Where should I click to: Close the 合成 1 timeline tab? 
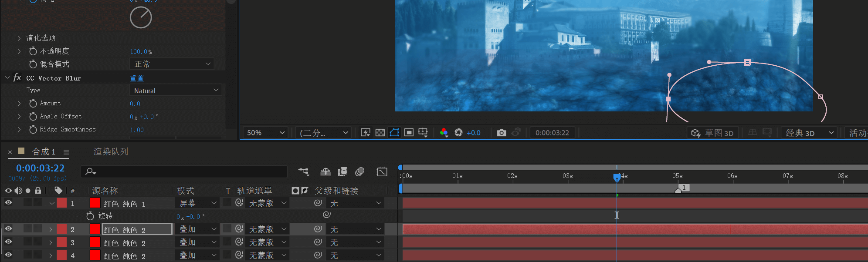pyautogui.click(x=10, y=152)
